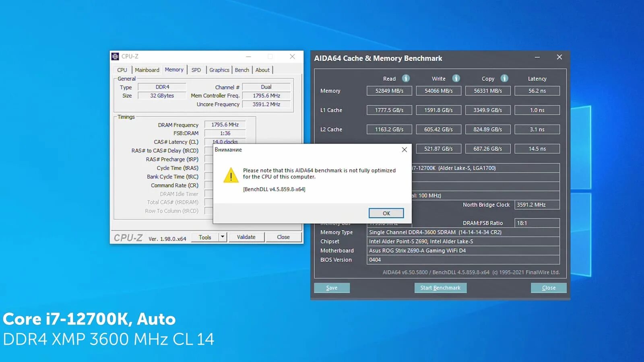Click the L2 Cache Write value 605.42 GB/s

(x=438, y=130)
